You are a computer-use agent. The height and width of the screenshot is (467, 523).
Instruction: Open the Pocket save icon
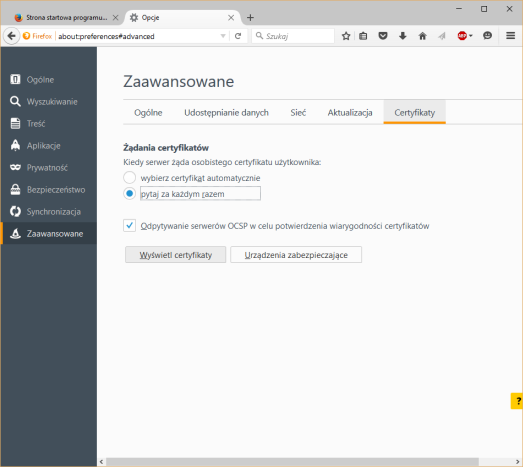pos(383,36)
